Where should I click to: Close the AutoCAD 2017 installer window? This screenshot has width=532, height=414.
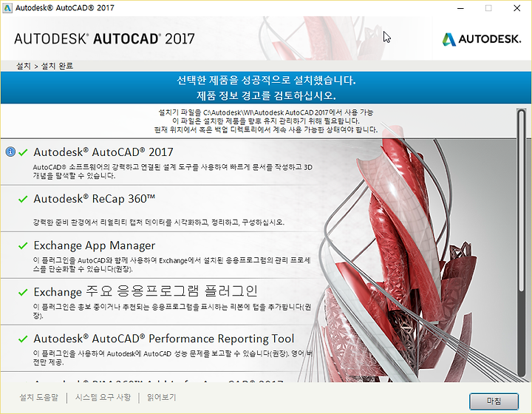point(516,8)
